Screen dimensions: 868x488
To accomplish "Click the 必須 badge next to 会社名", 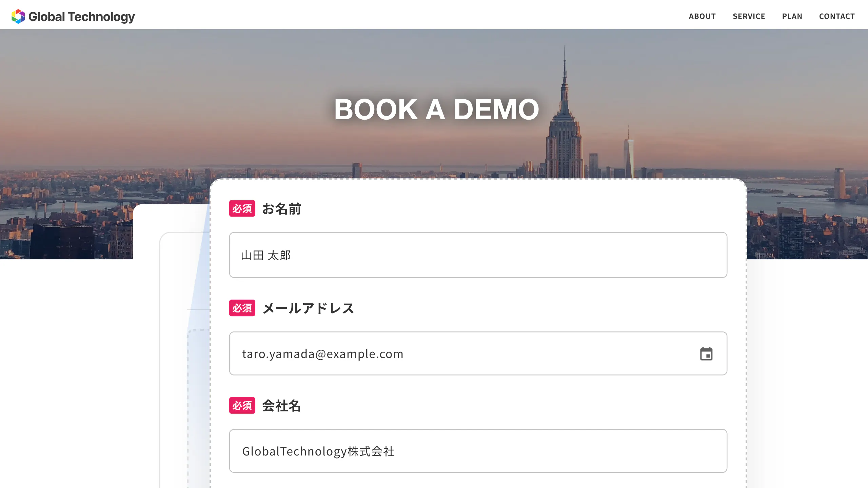I will click(x=241, y=405).
